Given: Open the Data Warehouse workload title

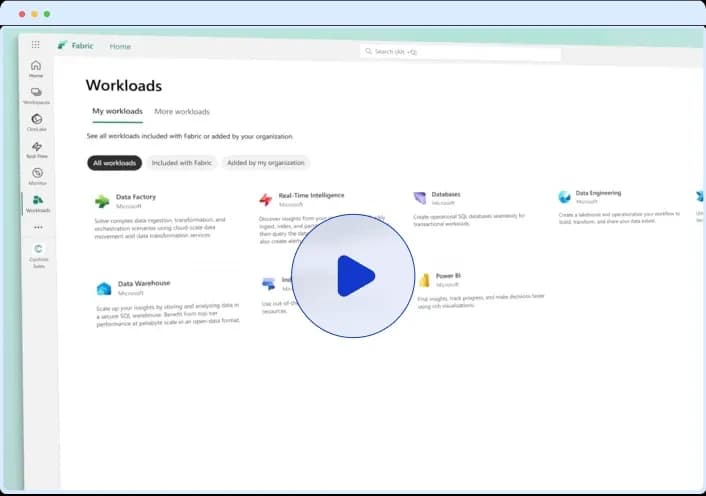Looking at the screenshot, I should [144, 283].
